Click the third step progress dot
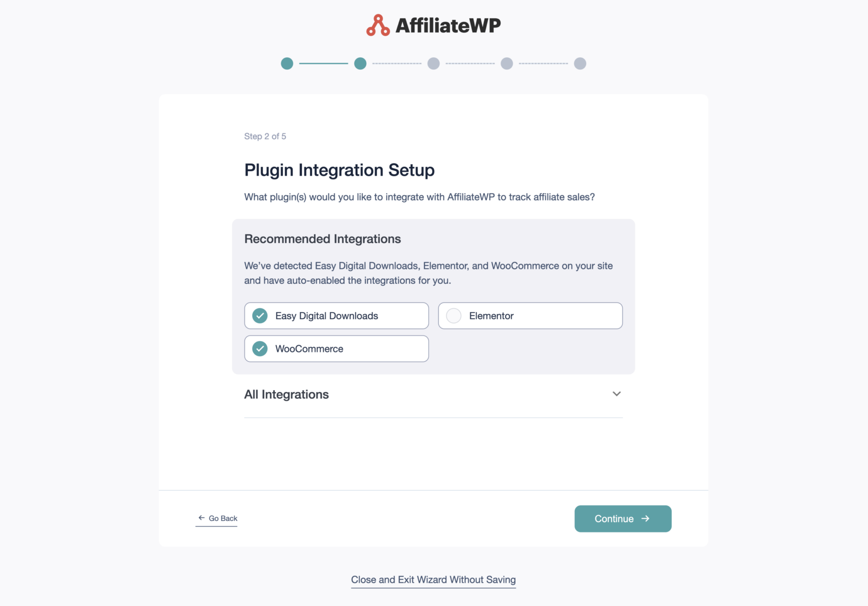Screen dimensions: 868x606 (434, 64)
